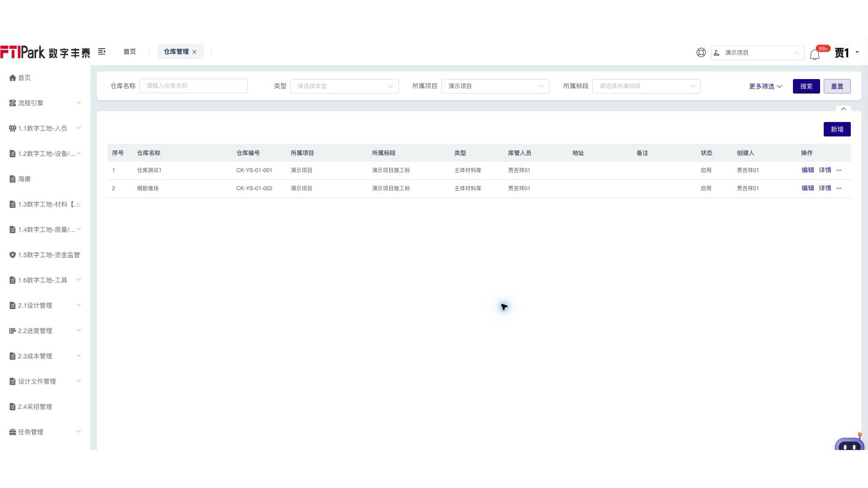868x488 pixels.
Task: Open the 类型 dropdown
Action: [x=344, y=86]
